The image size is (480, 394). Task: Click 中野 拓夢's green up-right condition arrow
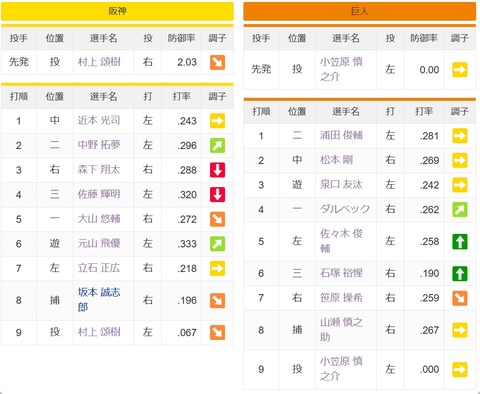point(217,145)
